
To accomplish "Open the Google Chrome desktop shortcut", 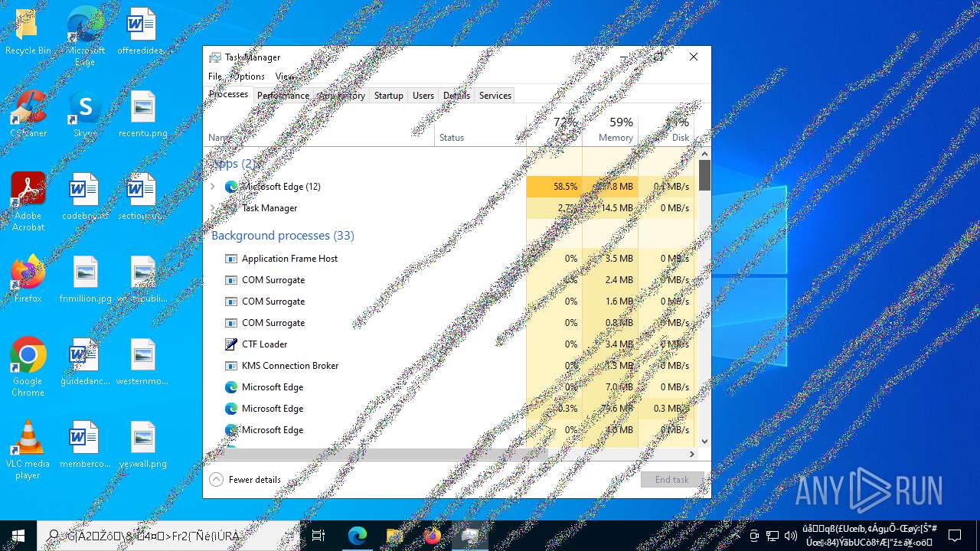I will [28, 367].
